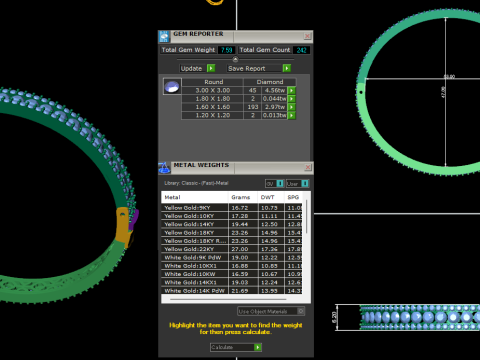Image resolution: width=480 pixels, height=360 pixels.
Task: Click green arrow beside Calculate
Action: point(258,347)
